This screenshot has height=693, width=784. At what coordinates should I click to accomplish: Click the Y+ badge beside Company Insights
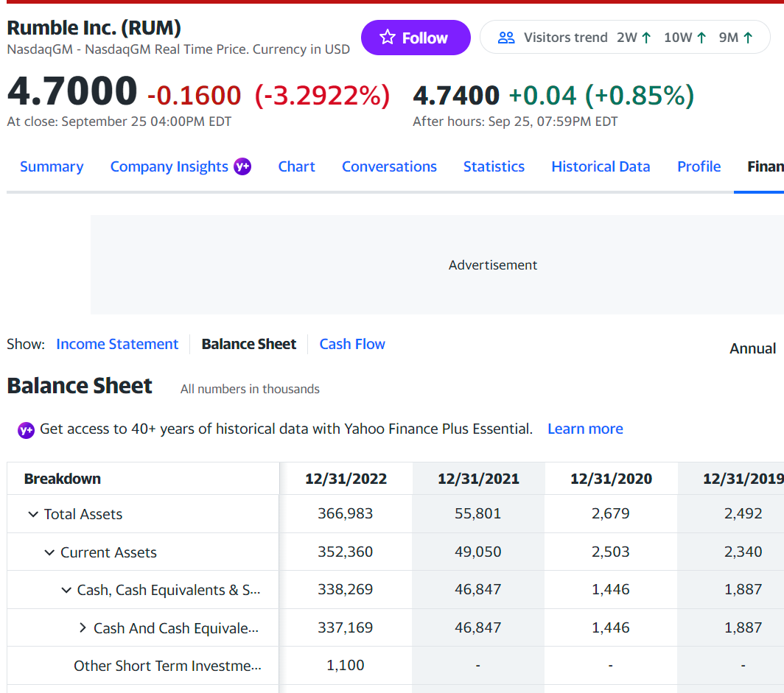point(242,166)
